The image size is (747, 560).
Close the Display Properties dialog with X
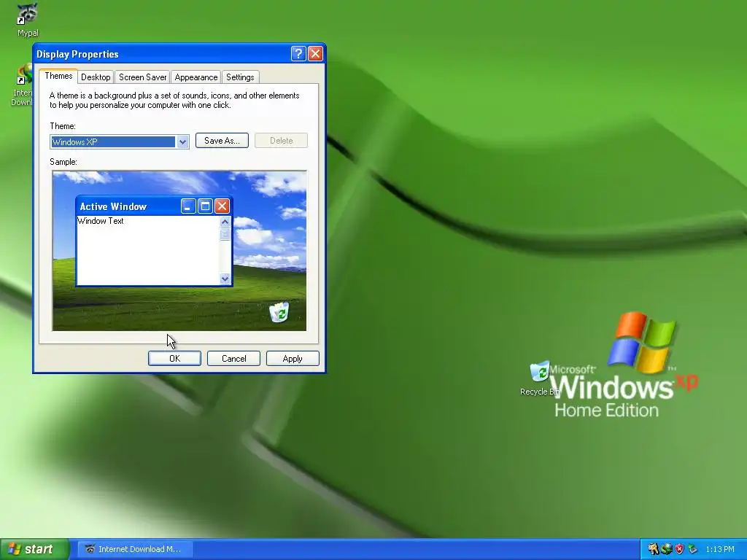coord(315,54)
